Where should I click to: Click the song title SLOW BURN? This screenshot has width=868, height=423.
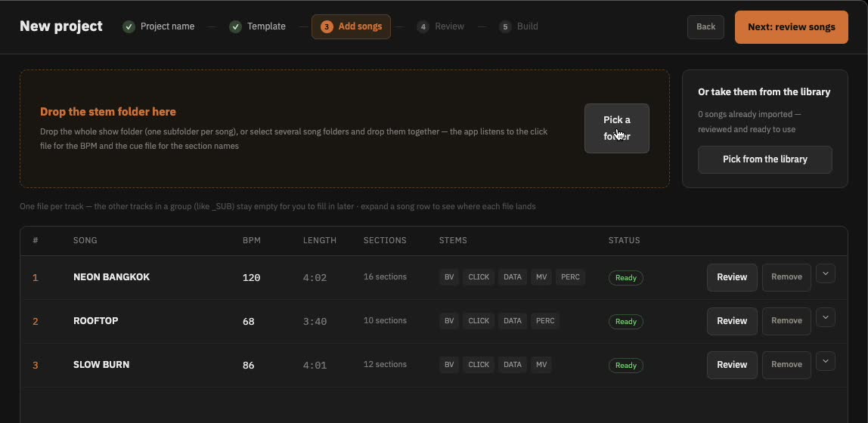101,364
